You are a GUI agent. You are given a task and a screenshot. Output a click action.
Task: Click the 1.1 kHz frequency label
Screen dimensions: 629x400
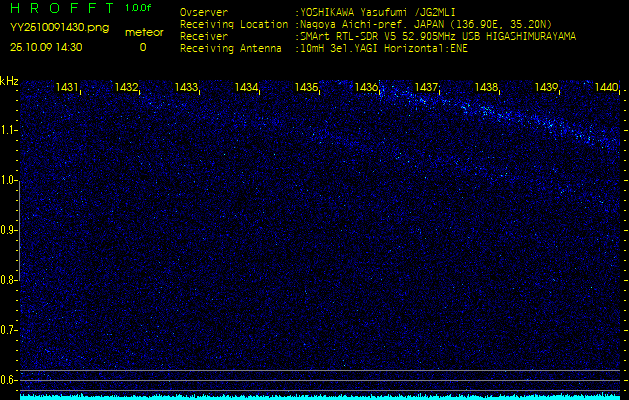(x=9, y=130)
